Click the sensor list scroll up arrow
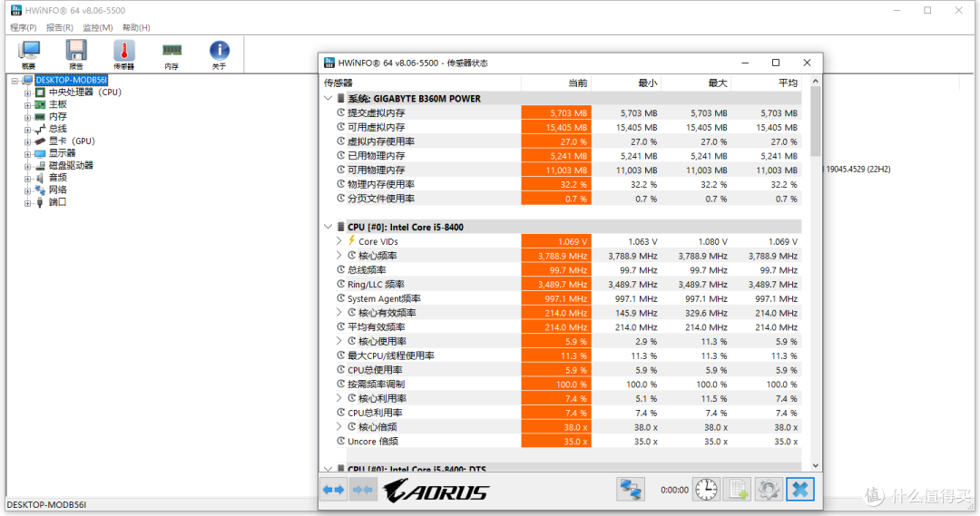The width and height of the screenshot is (980, 516). [x=815, y=82]
